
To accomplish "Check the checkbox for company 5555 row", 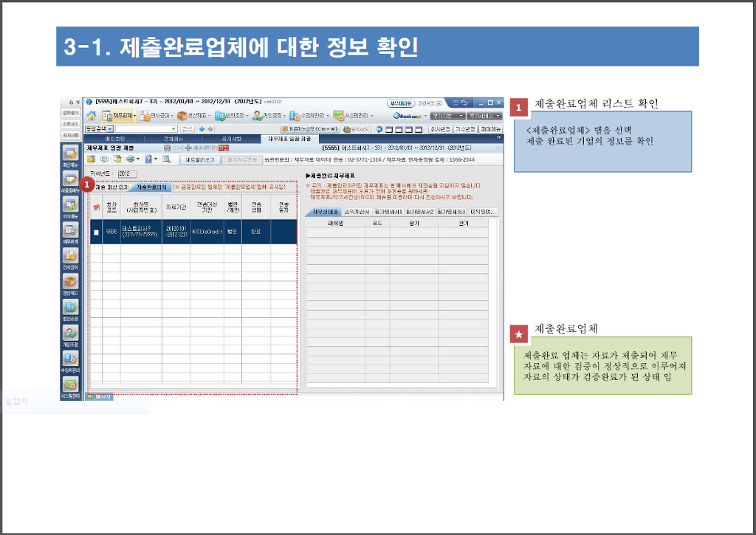I will pyautogui.click(x=96, y=232).
